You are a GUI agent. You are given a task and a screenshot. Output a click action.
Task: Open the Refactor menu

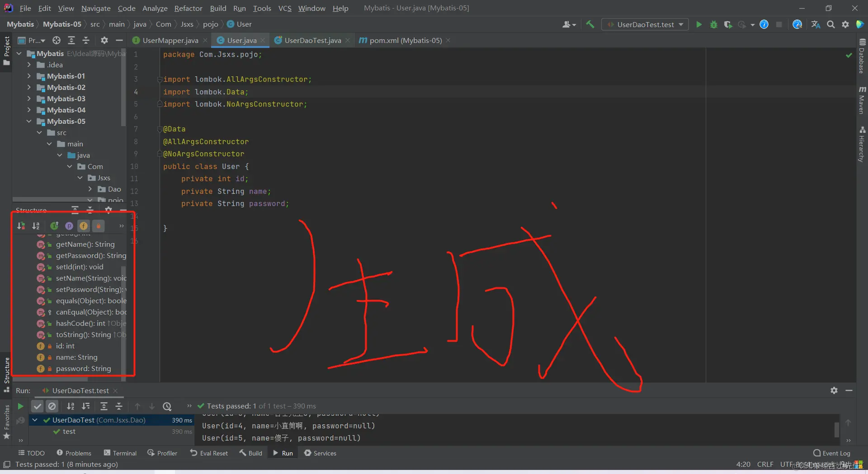point(188,8)
